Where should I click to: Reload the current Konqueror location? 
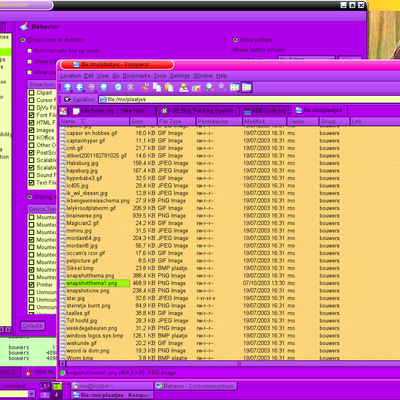point(118,87)
